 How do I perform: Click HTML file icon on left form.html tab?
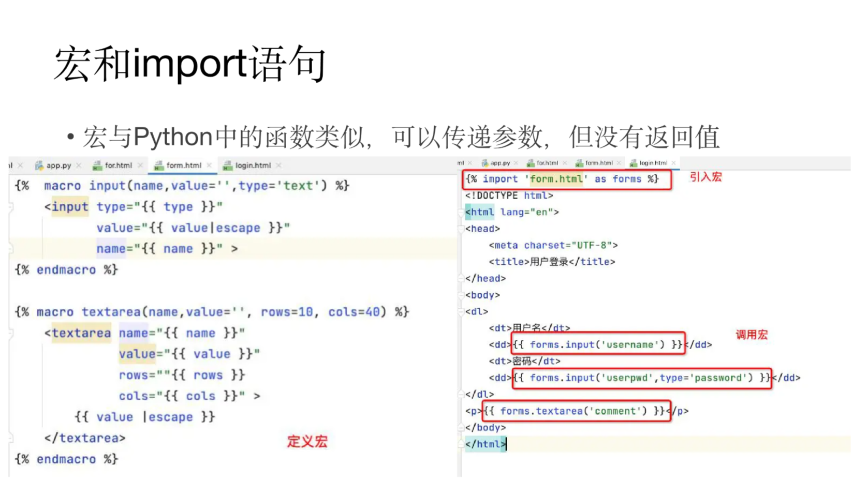click(x=158, y=165)
